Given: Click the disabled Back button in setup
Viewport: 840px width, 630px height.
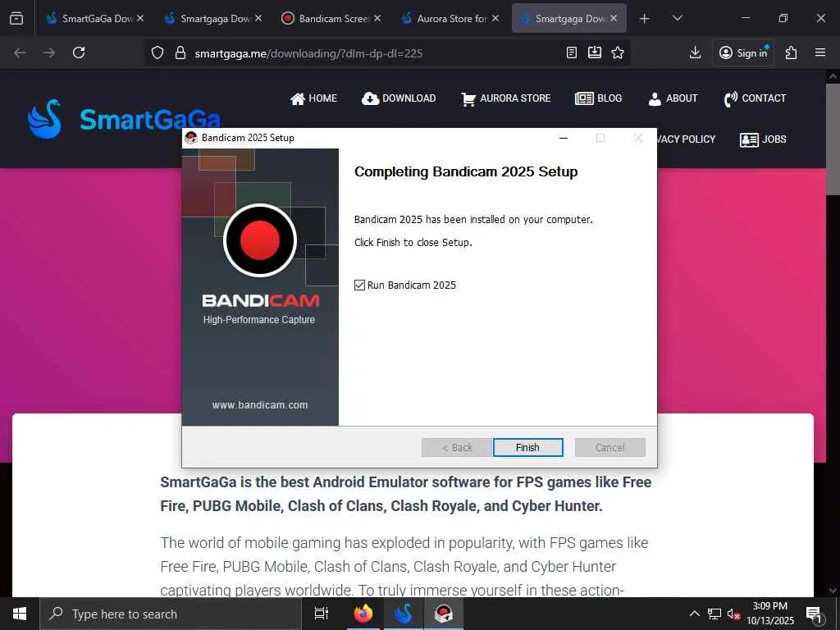Looking at the screenshot, I should coord(456,447).
